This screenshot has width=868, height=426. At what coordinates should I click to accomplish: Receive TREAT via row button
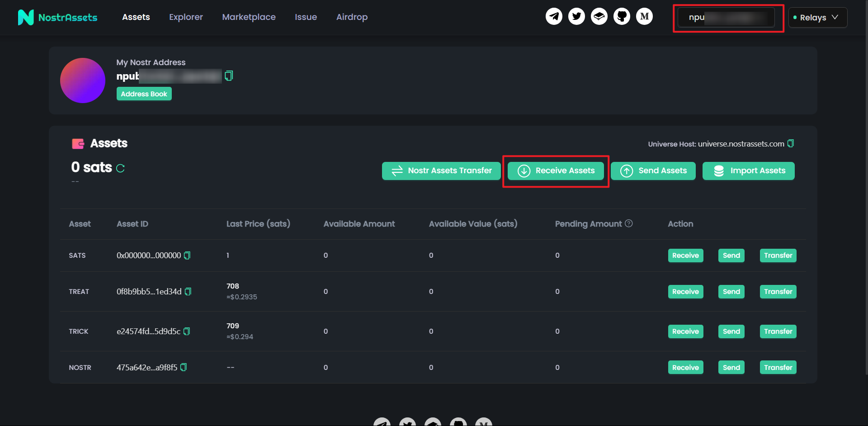point(685,292)
